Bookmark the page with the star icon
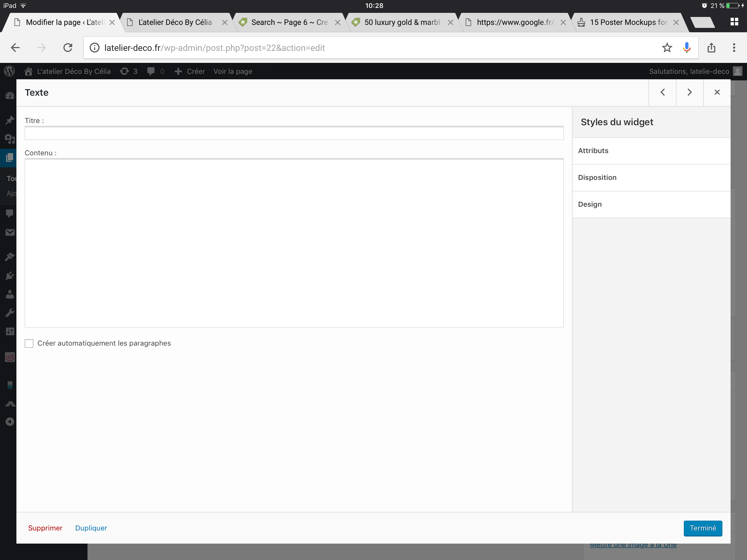 point(667,48)
